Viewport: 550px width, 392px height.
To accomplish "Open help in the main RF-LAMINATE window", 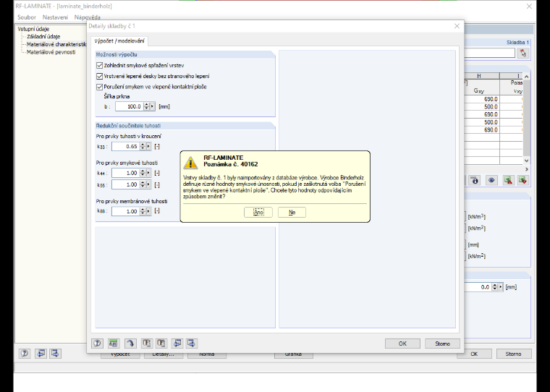I will (x=25, y=354).
